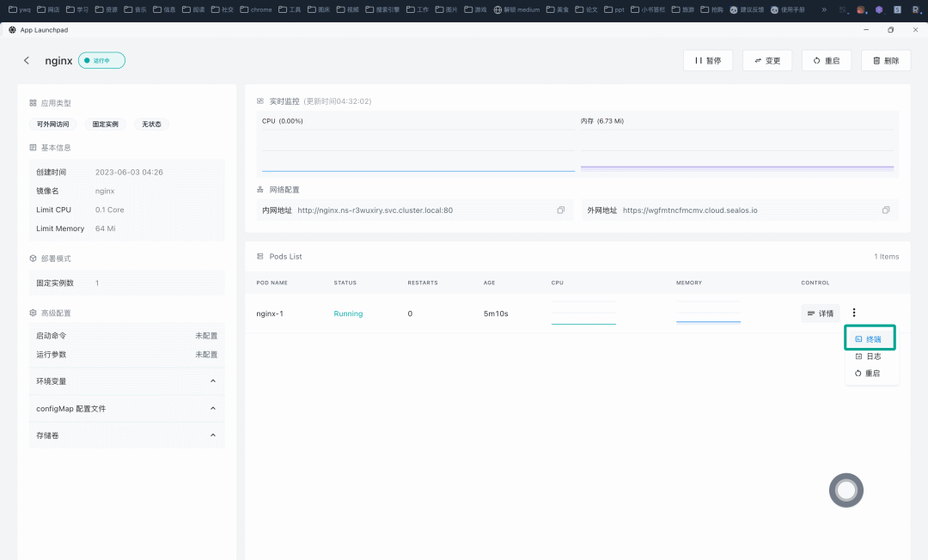
Task: Expand the 存储卷 section
Action: [x=126, y=435]
